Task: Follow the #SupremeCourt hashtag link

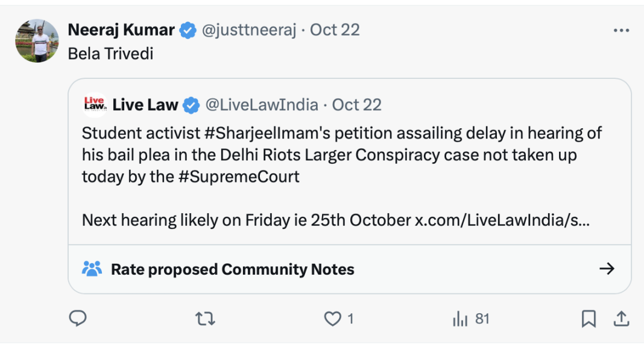Action: (x=239, y=177)
